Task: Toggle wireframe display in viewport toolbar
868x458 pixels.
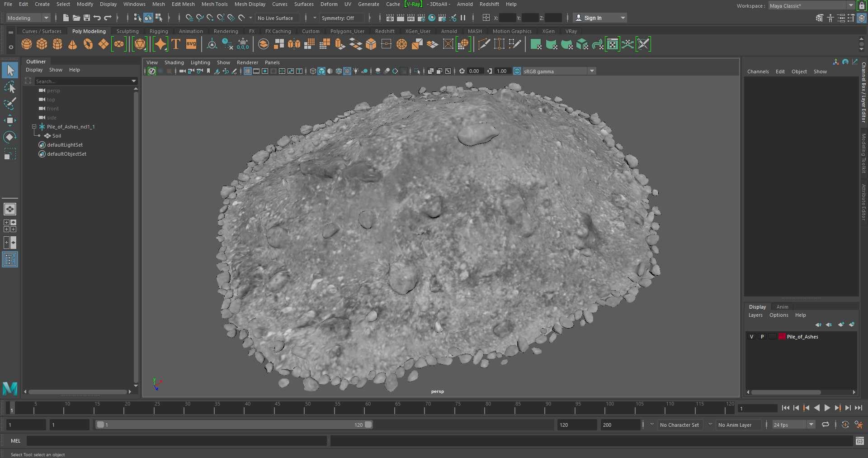Action: 313,71
